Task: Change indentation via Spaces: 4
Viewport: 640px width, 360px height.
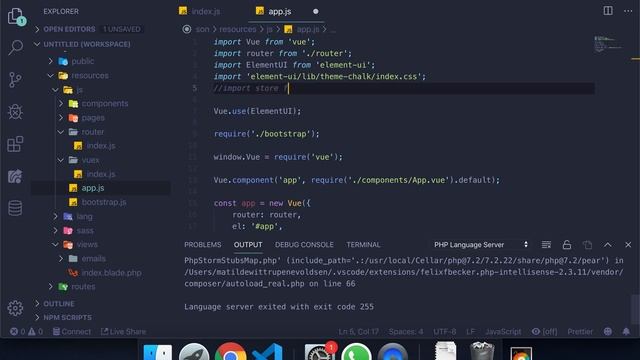Action: [x=406, y=331]
